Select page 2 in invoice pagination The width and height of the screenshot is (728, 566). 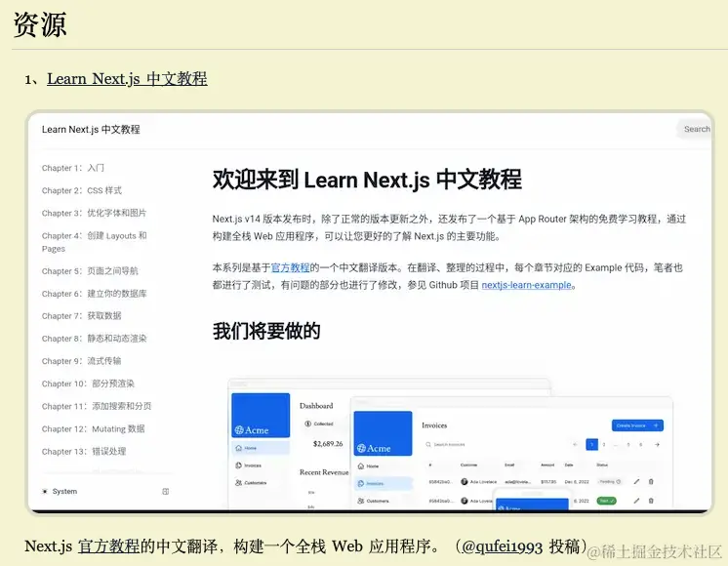pos(603,445)
